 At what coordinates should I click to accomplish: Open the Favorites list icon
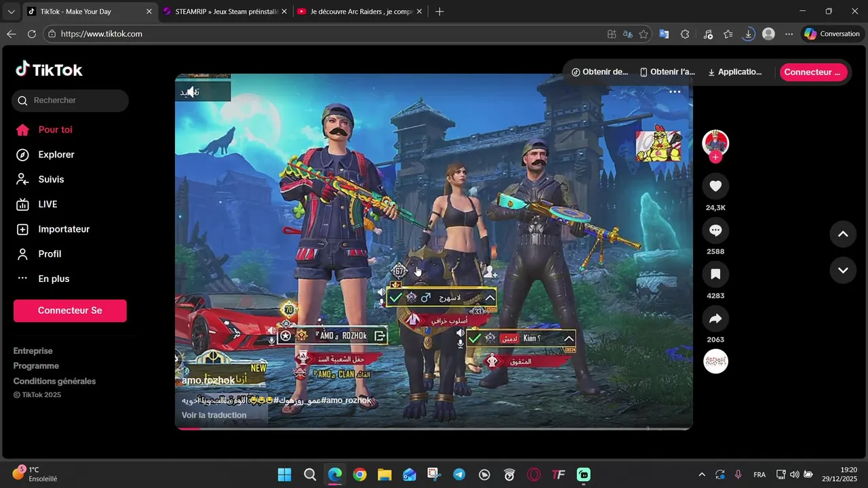[728, 34]
